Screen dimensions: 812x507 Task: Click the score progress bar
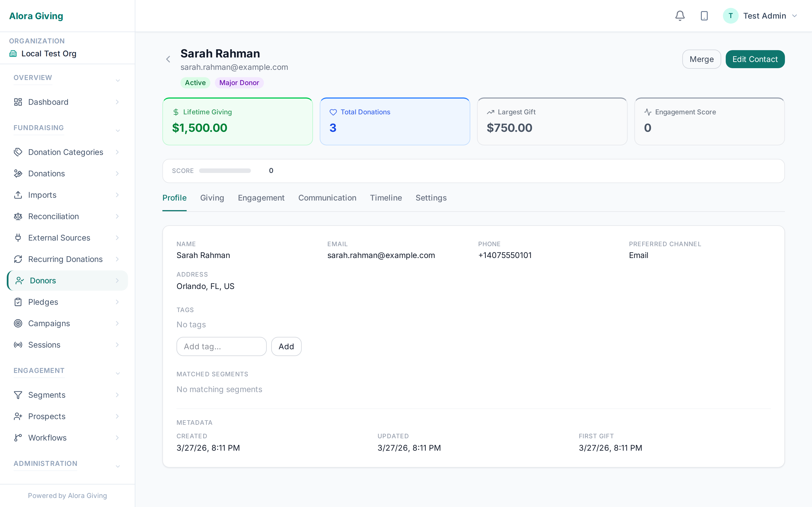[225, 171]
